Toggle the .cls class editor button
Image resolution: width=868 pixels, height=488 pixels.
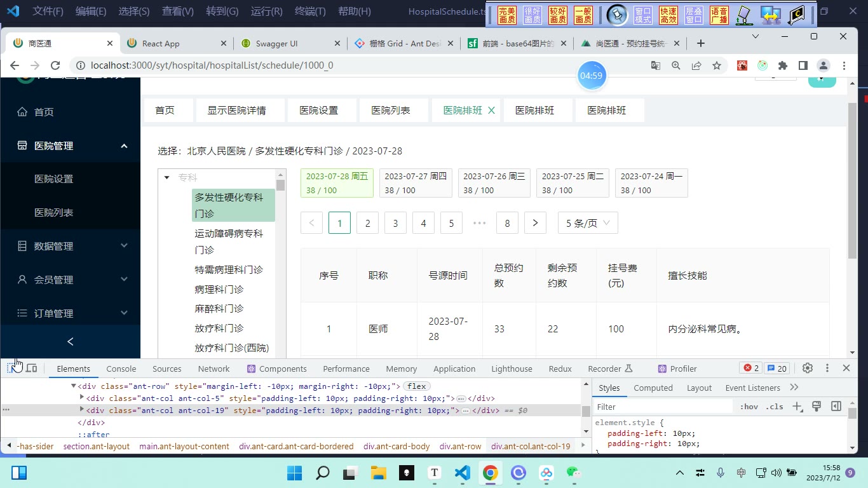pos(775,407)
